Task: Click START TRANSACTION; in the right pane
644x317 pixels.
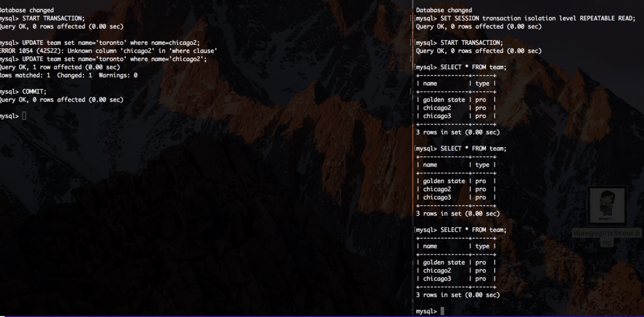Action: (471, 43)
